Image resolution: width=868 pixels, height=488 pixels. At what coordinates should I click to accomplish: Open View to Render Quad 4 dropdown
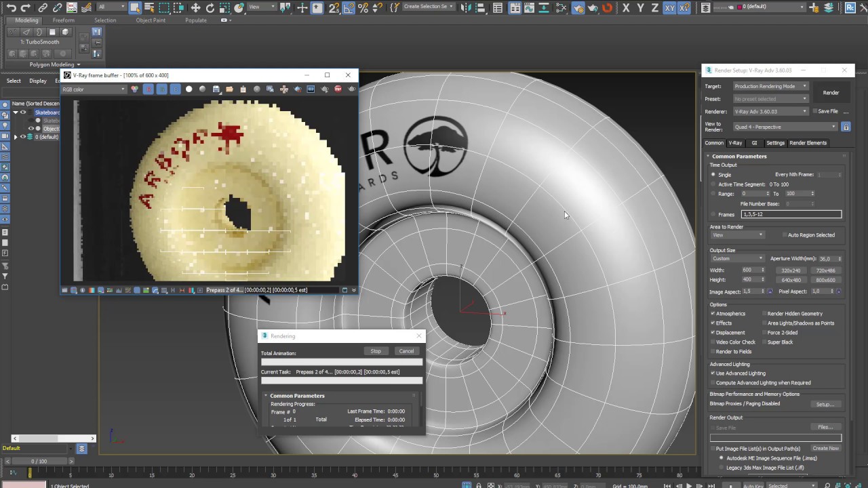click(x=785, y=127)
